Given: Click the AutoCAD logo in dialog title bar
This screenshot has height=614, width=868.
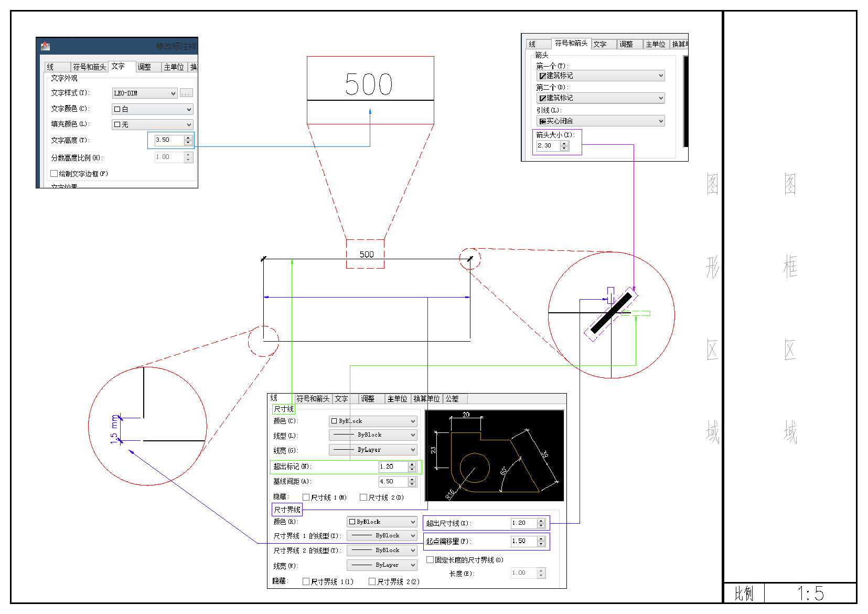Looking at the screenshot, I should coord(45,46).
